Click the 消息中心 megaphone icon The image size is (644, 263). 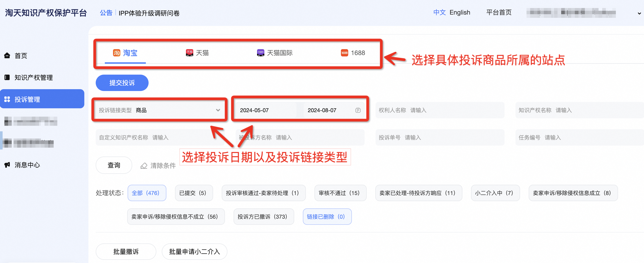click(x=7, y=165)
